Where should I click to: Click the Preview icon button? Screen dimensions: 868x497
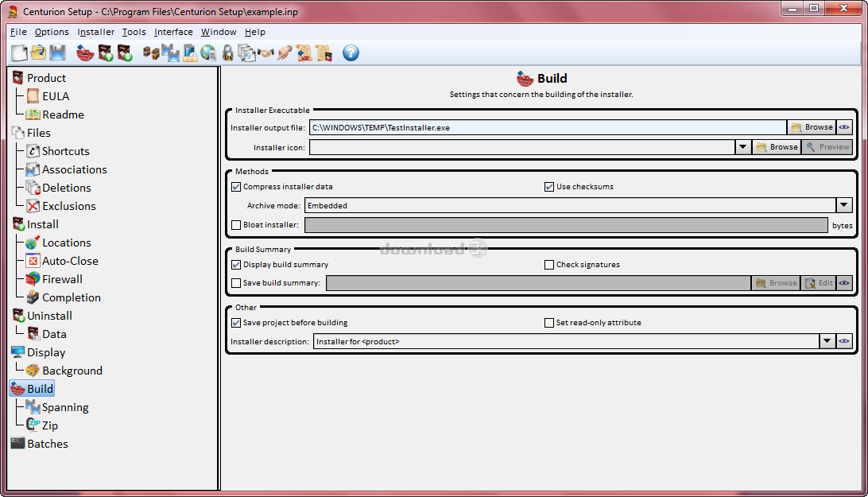pyautogui.click(x=827, y=147)
